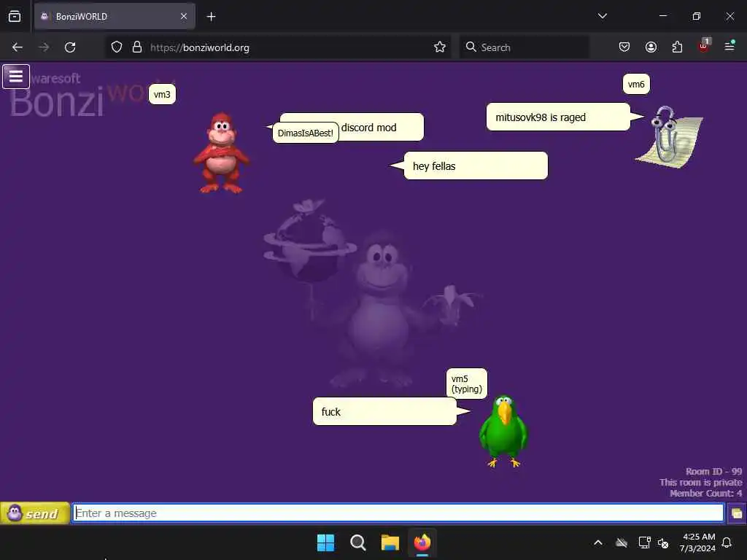Image resolution: width=747 pixels, height=560 pixels.
Task: Open the uBlock Origin extension icon
Action: click(x=704, y=46)
